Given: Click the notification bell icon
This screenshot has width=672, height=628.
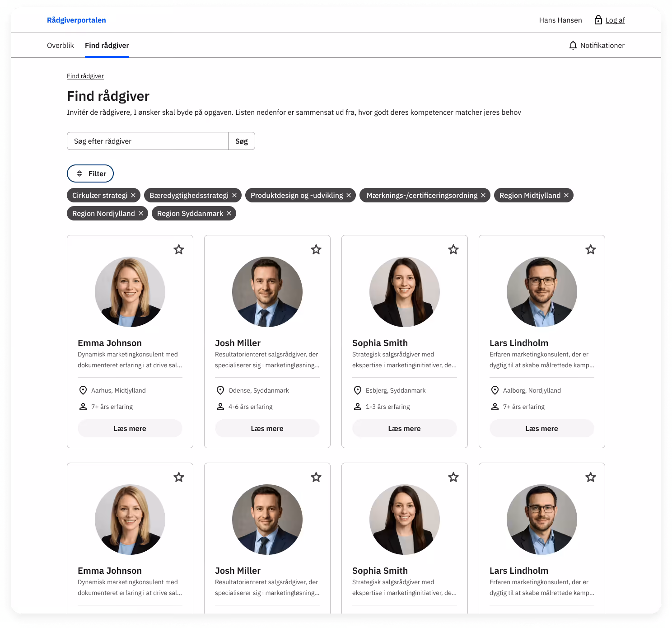Looking at the screenshot, I should (574, 45).
